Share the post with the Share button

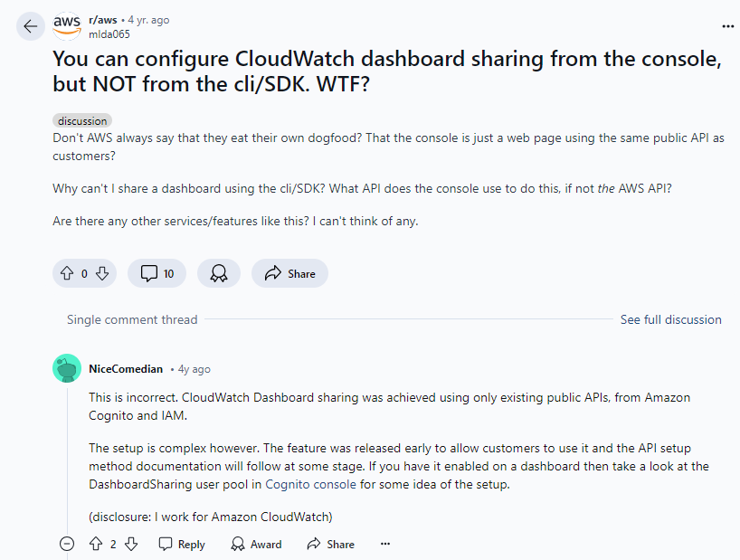pos(289,273)
